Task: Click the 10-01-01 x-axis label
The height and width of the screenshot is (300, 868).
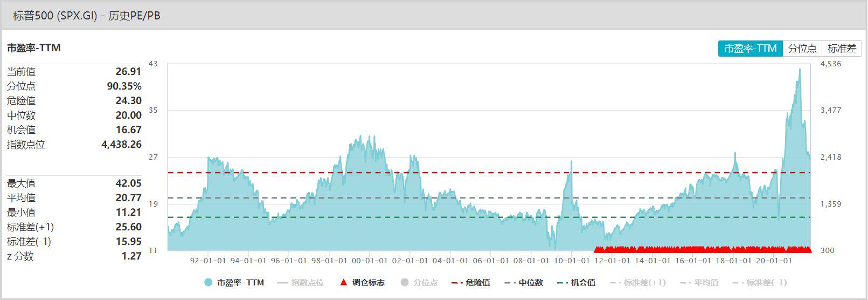Action: tap(572, 261)
